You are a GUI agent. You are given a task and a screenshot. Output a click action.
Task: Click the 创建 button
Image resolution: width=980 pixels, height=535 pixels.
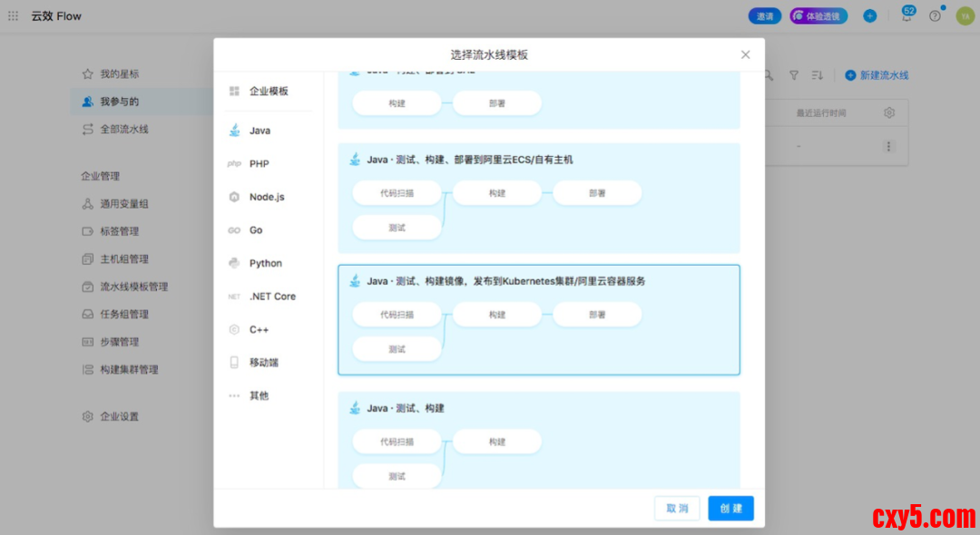coord(730,508)
